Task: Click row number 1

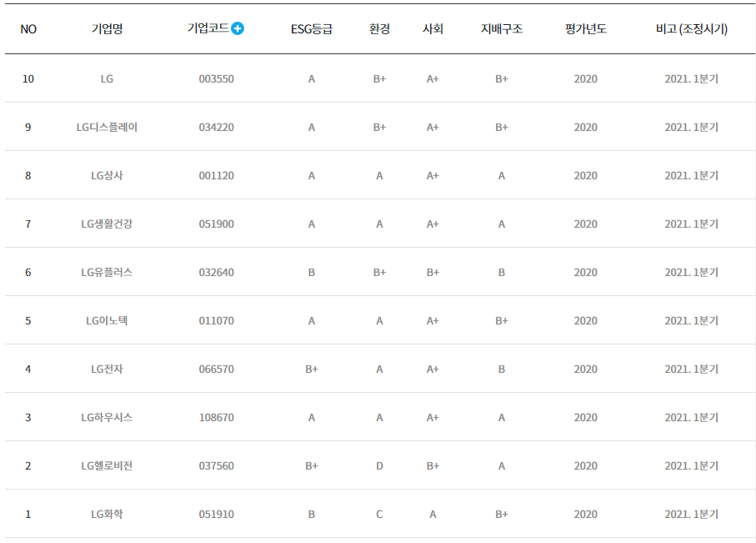Action: [x=28, y=514]
